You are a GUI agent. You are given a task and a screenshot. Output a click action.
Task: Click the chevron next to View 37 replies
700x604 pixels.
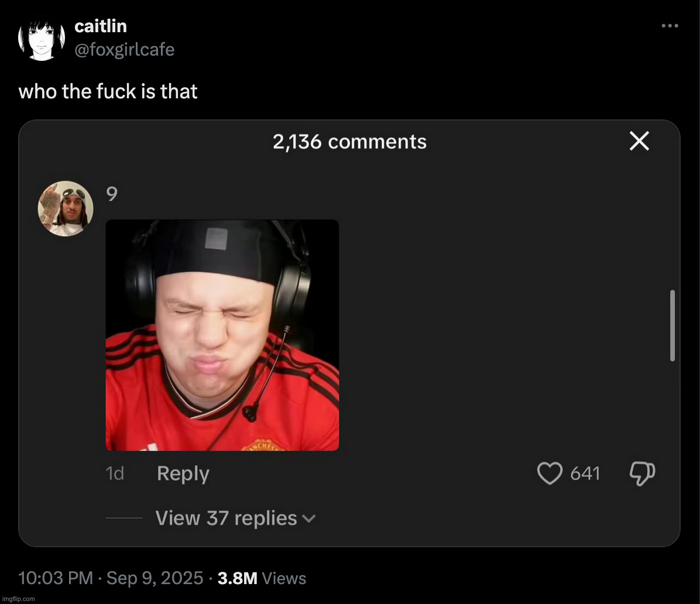311,519
